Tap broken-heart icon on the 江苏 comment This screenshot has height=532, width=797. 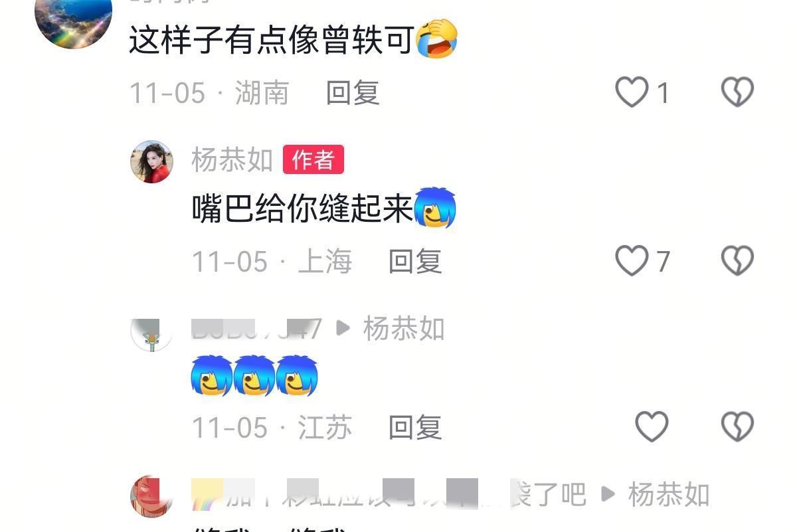pos(737,427)
